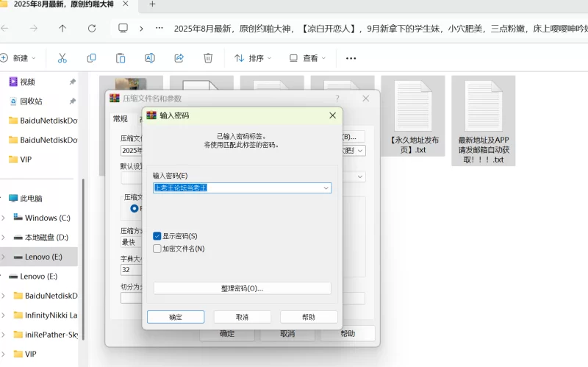The height and width of the screenshot is (367, 588).
Task: Click the Rename icon in toolbar
Action: (x=150, y=58)
